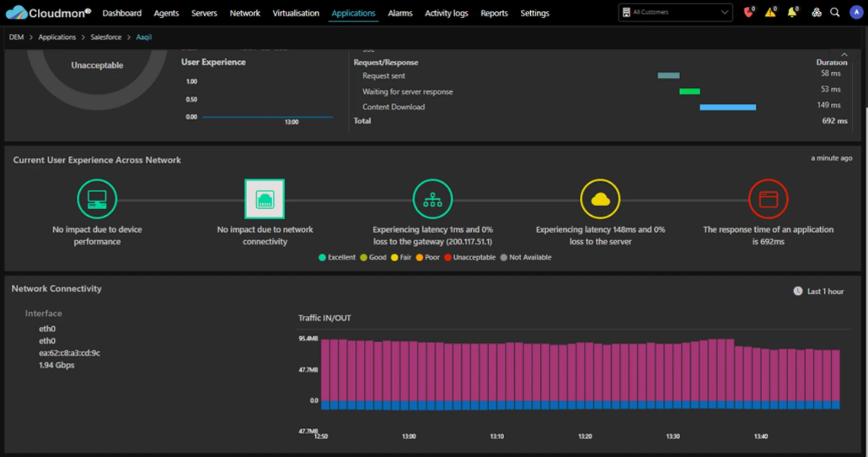
Task: Open the Servers menu
Action: point(204,13)
